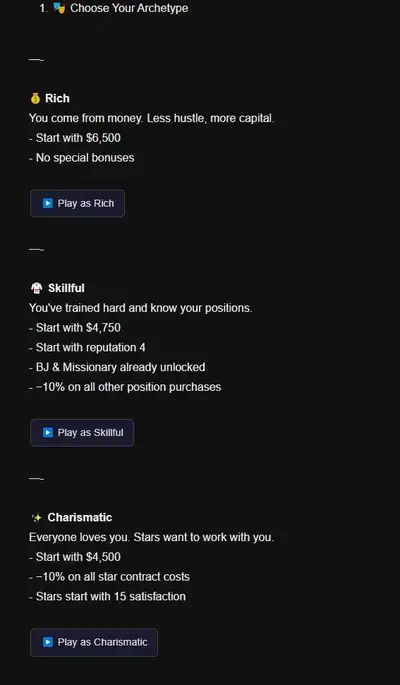Screen dimensions: 400x685
Task: Click the play icon inside Play as Rich
Action: tap(48, 203)
